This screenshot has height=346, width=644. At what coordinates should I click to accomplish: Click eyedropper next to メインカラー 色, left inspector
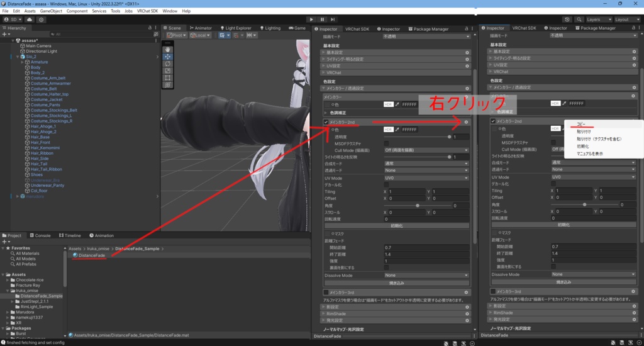click(397, 104)
